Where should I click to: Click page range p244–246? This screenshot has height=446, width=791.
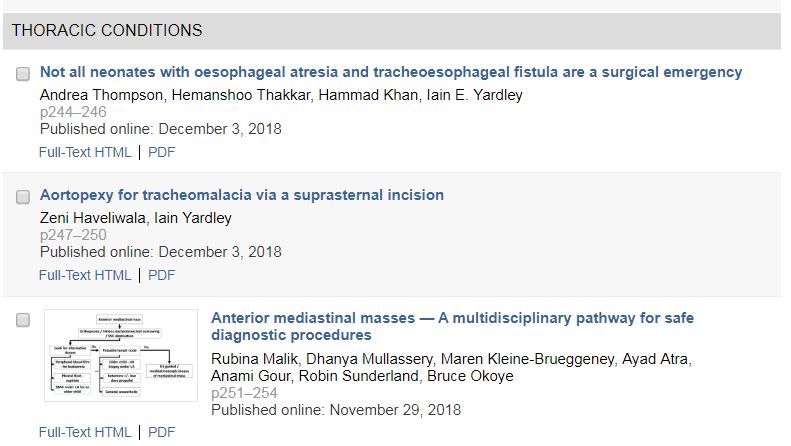(73, 112)
